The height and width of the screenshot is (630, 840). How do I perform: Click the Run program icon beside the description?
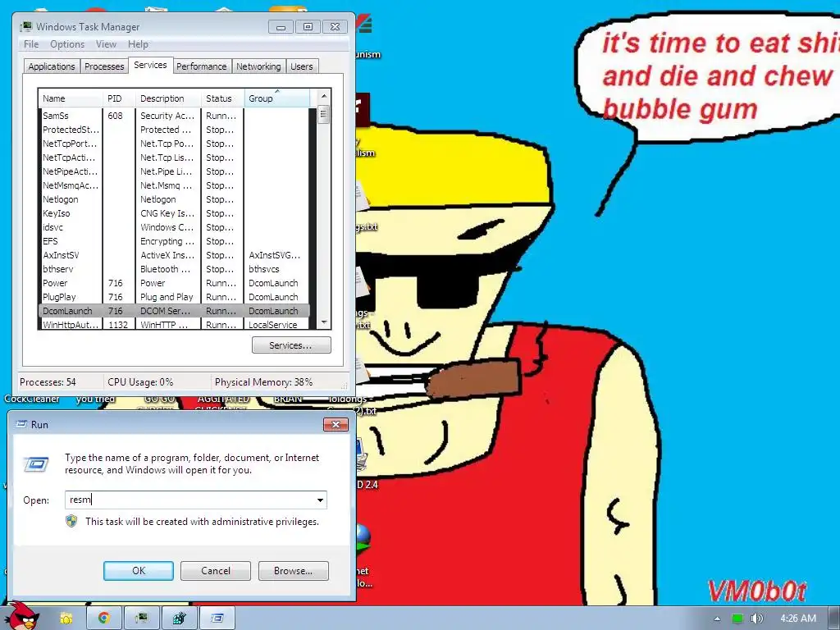[x=36, y=464]
